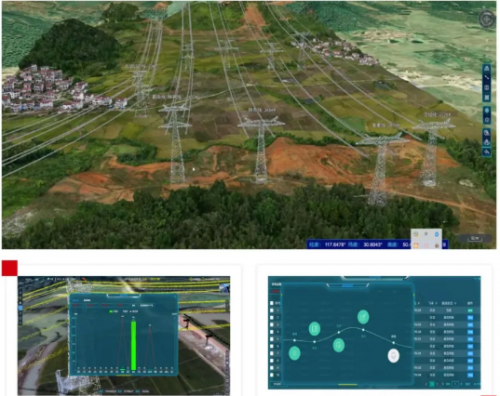Click the white circular node ending the workflow
The height and width of the screenshot is (396, 500).
point(393,356)
